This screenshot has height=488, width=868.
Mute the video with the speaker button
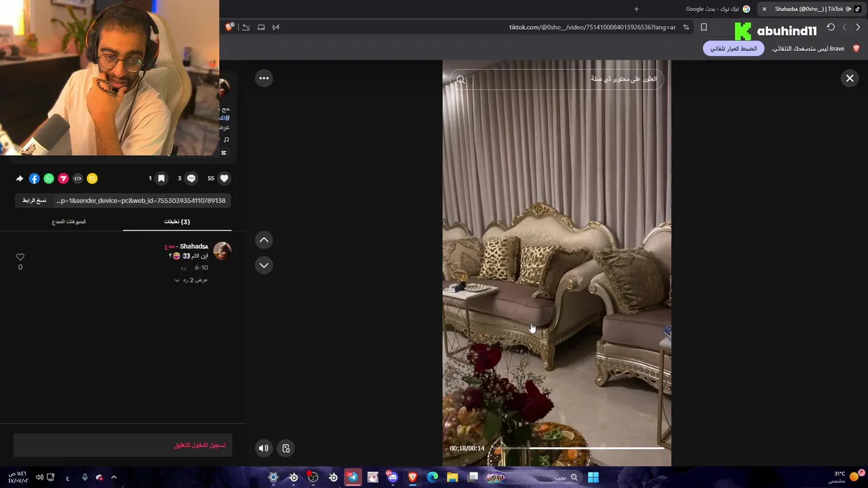click(264, 448)
